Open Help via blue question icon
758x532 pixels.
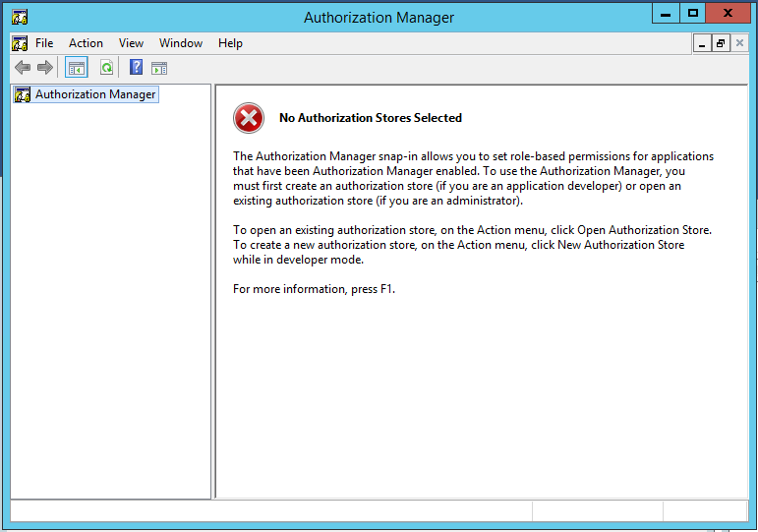click(137, 67)
